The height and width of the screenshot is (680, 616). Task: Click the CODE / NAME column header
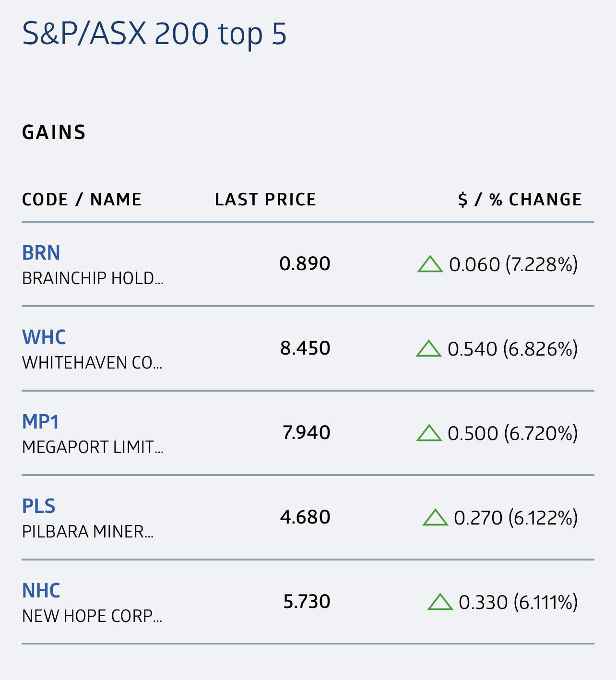tap(82, 200)
